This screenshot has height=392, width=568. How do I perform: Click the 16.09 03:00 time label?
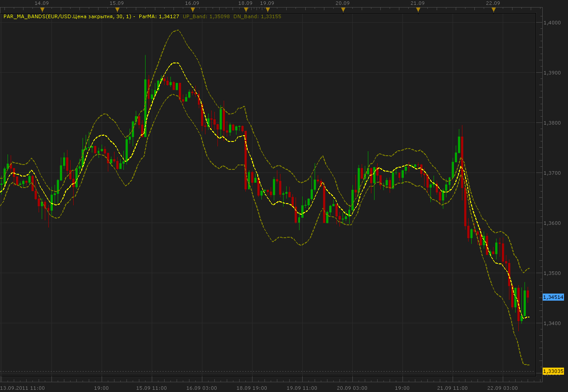202,388
